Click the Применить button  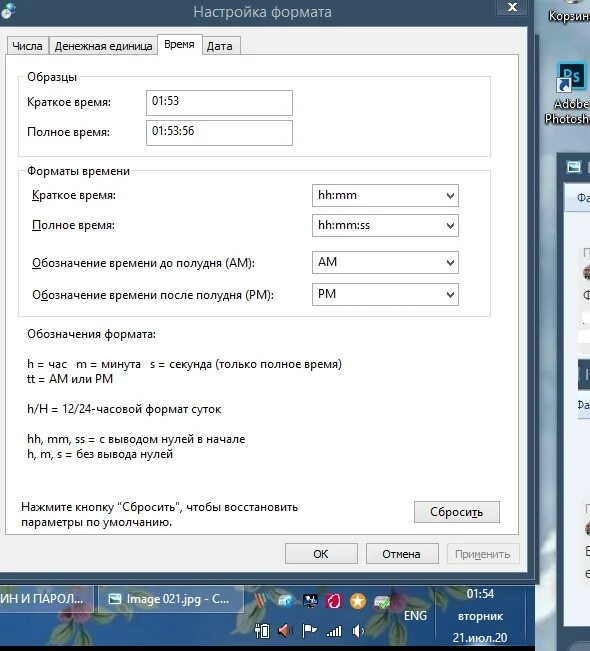tap(483, 554)
